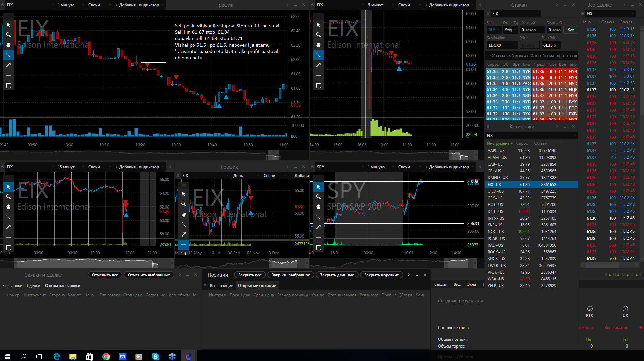Image resolution: width=644 pixels, height=361 pixels.
Task: Toggle the link indicator in the Все сделки panel
Action: [x=582, y=14]
